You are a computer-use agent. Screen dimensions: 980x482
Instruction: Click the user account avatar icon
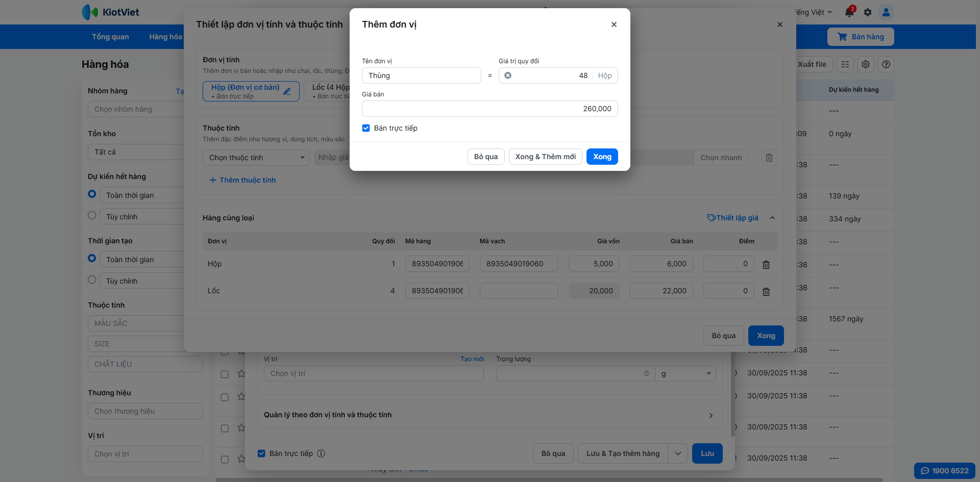(x=886, y=12)
